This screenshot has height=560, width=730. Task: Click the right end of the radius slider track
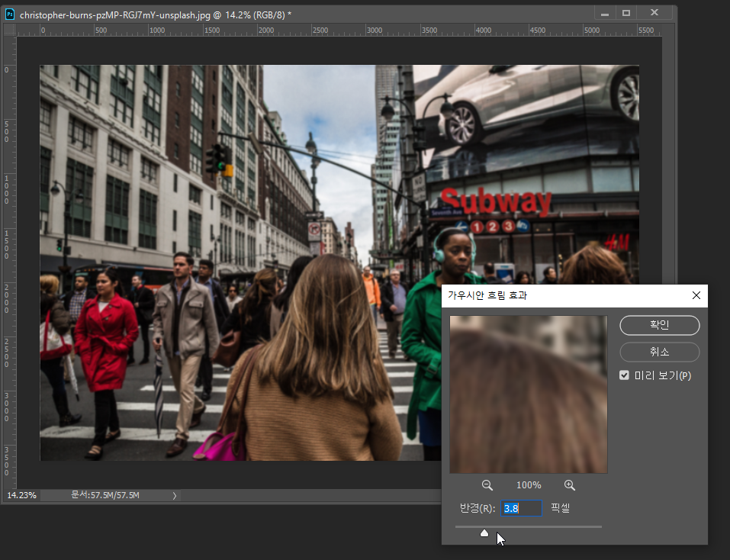click(x=600, y=526)
